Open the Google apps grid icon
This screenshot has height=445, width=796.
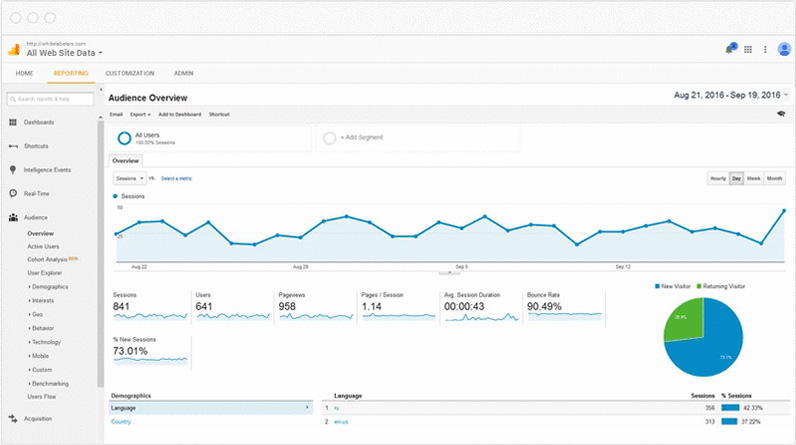(748, 49)
